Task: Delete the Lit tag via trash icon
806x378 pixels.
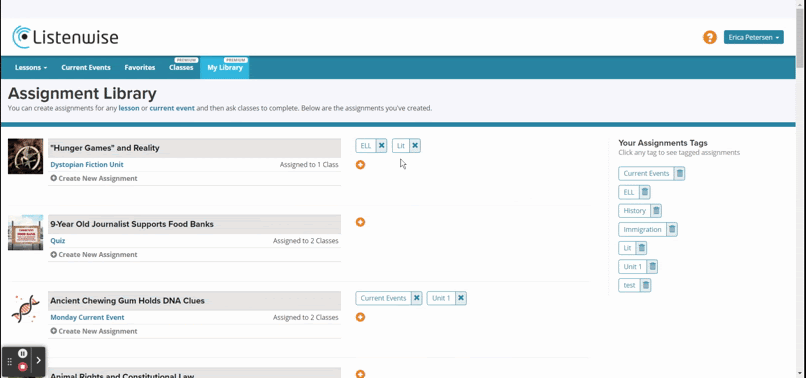Action: [642, 248]
